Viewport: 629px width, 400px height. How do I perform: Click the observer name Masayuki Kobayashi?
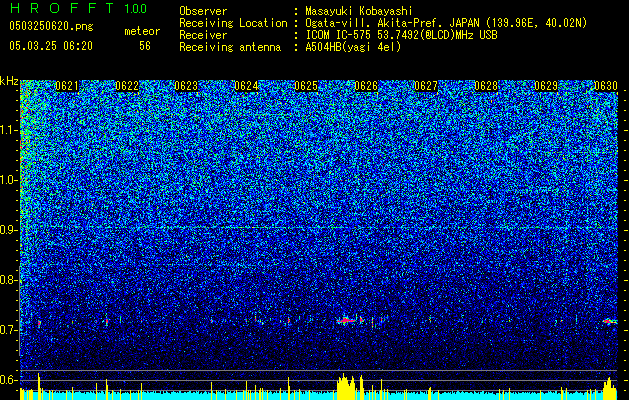point(359,11)
